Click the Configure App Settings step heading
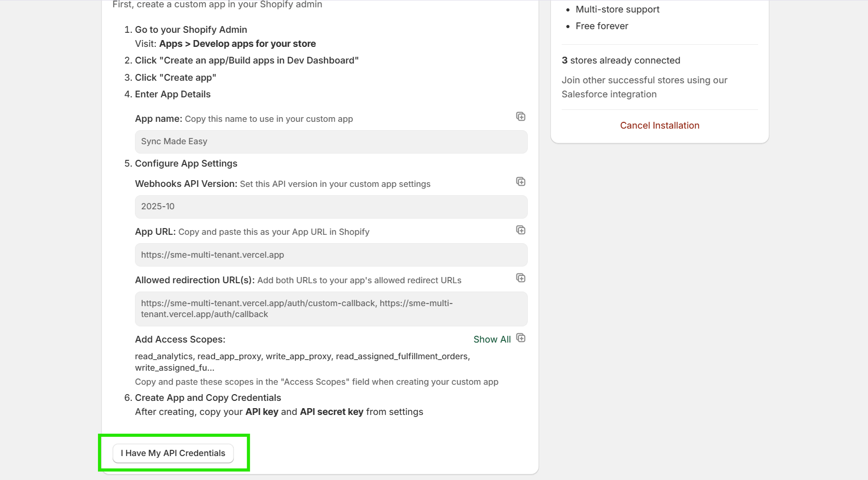The width and height of the screenshot is (868, 480). [x=186, y=163]
